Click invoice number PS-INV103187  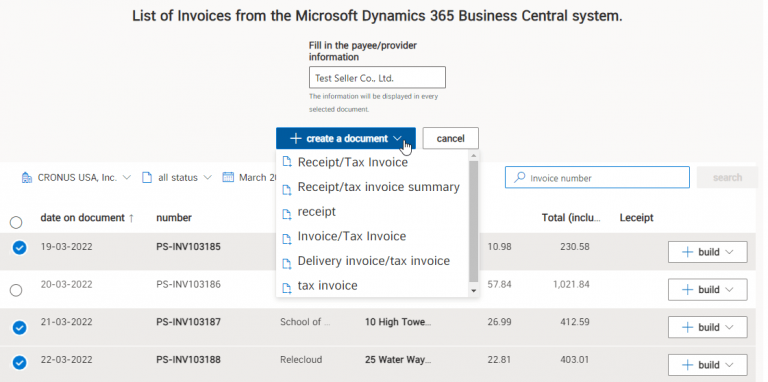point(189,322)
